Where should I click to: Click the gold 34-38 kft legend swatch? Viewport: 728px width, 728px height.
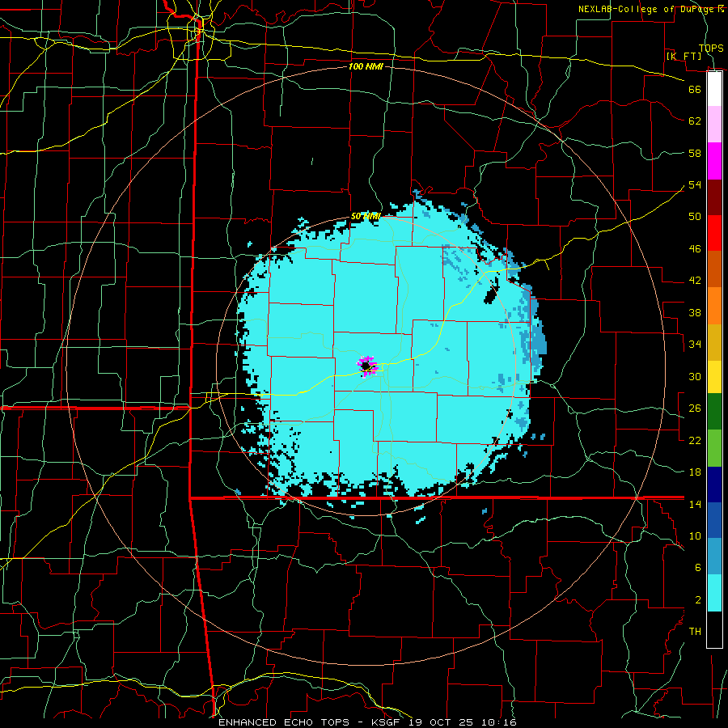(714, 341)
